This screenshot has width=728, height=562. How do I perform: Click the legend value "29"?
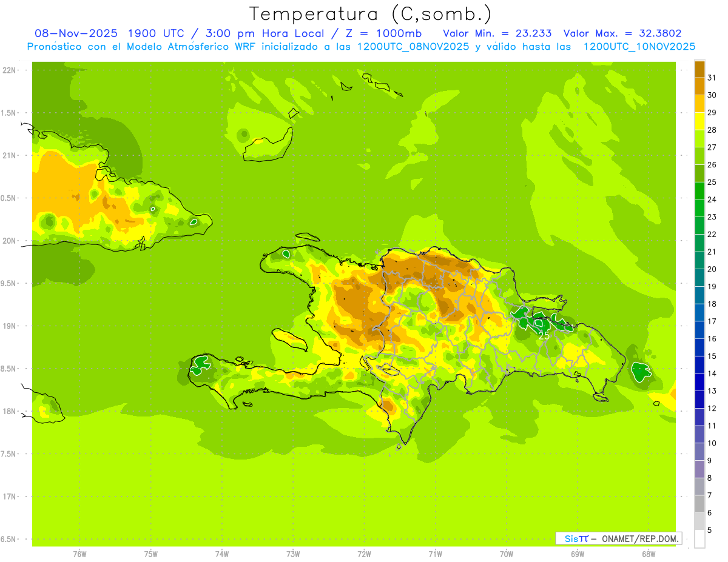click(x=712, y=113)
